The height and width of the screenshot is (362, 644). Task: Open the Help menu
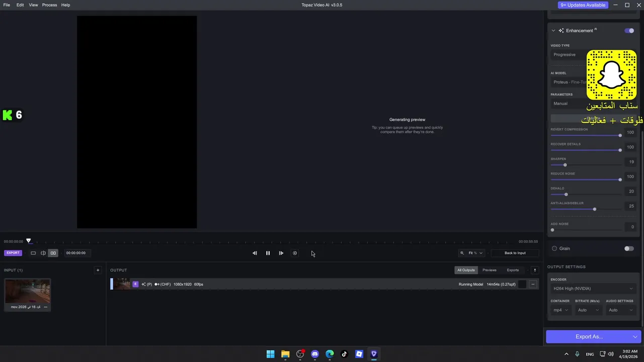click(x=65, y=5)
